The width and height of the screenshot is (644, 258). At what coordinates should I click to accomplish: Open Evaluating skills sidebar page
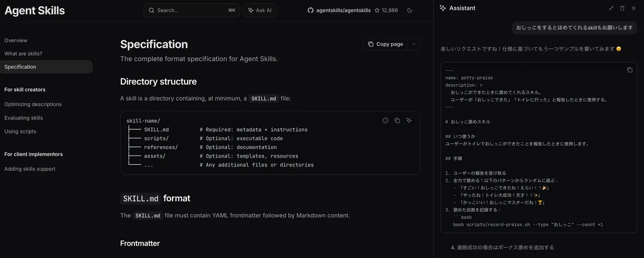[24, 118]
